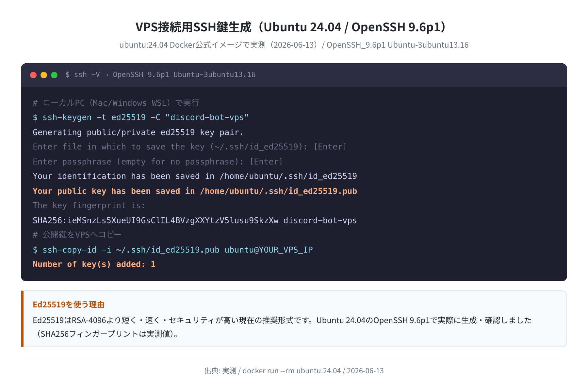
Task: Click the yellow minimize dot in terminal header
Action: pos(44,75)
